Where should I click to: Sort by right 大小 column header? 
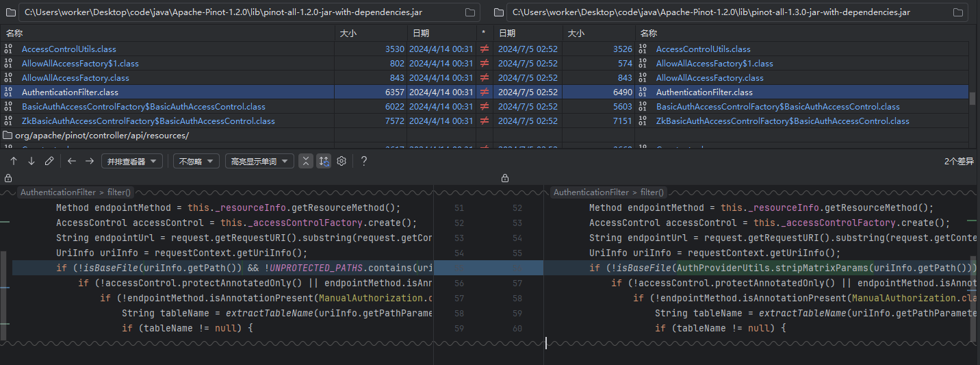click(x=599, y=33)
